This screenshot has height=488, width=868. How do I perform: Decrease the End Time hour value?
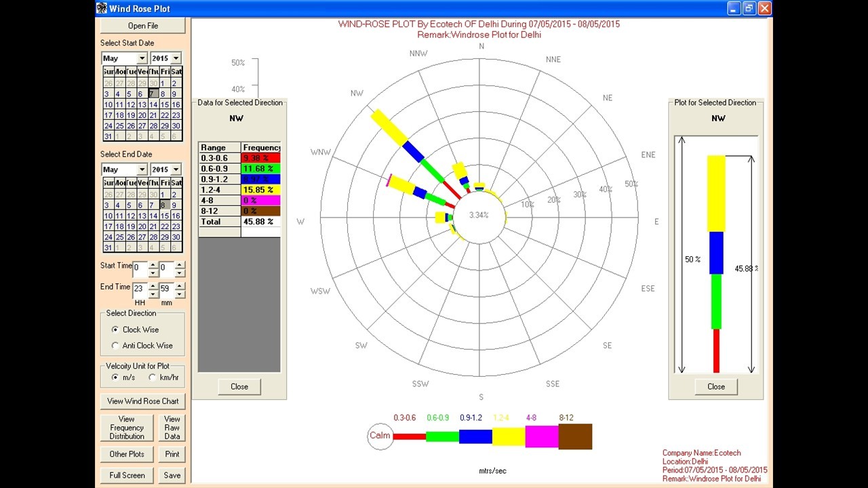click(153, 294)
